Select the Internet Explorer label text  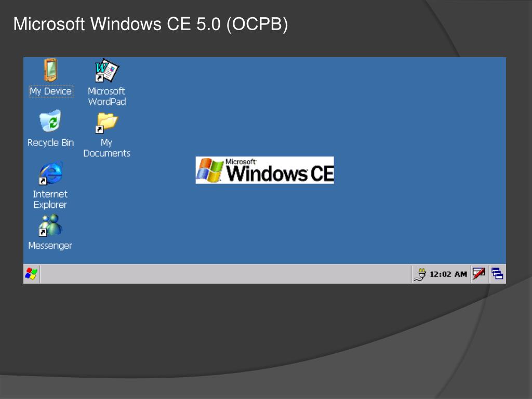click(50, 199)
